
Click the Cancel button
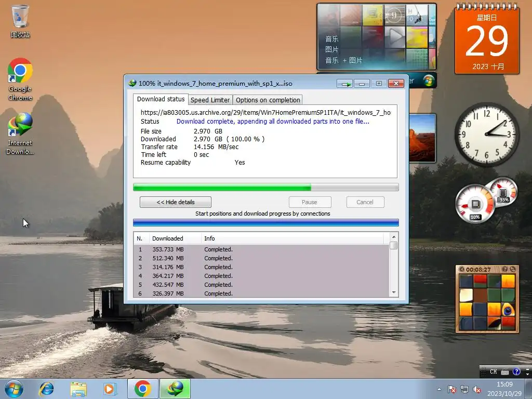(x=365, y=202)
